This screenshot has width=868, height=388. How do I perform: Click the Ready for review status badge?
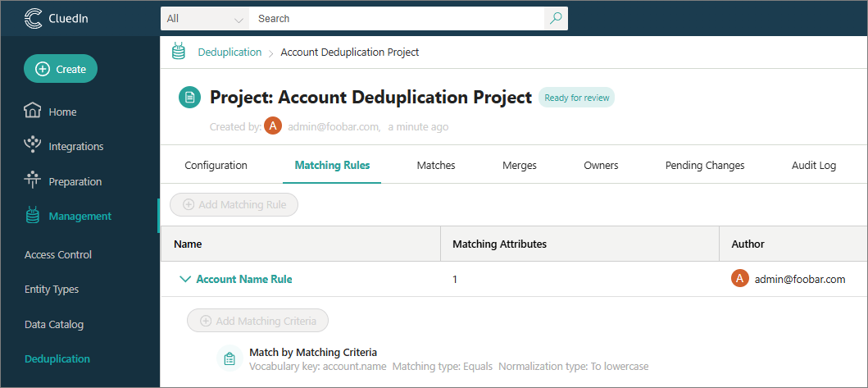coord(577,98)
